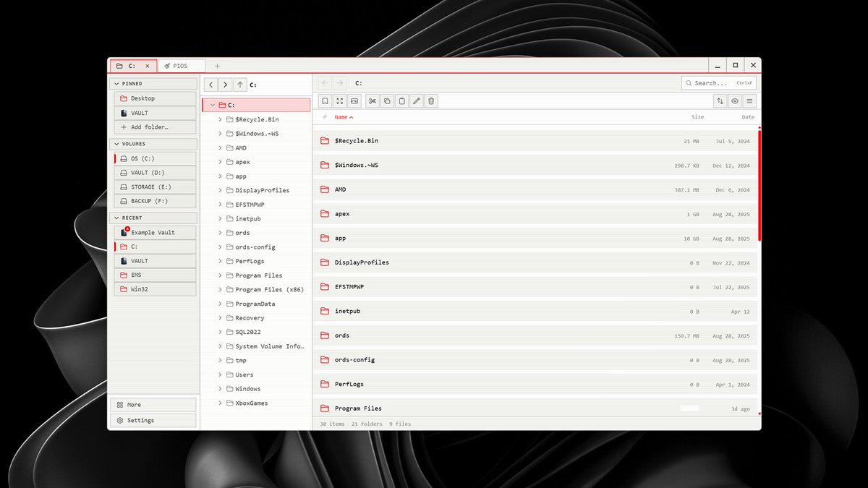Click the scissors Cut icon
The width and height of the screenshot is (868, 488).
373,101
